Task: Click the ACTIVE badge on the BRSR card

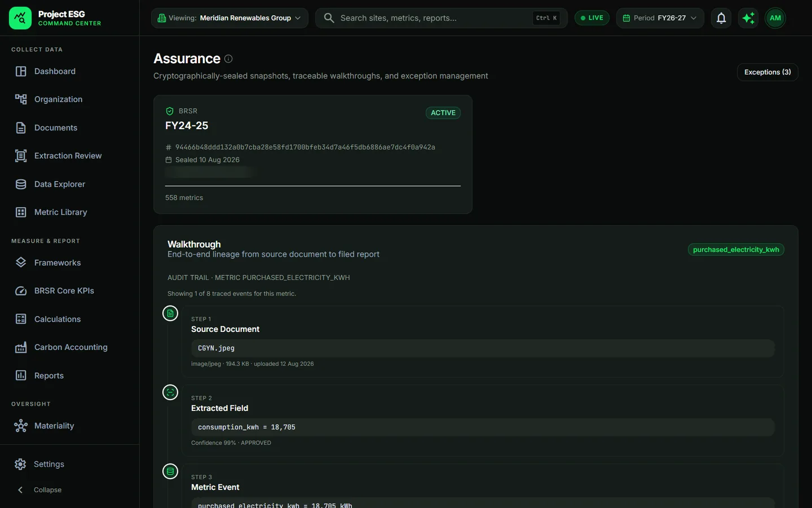Action: (443, 113)
